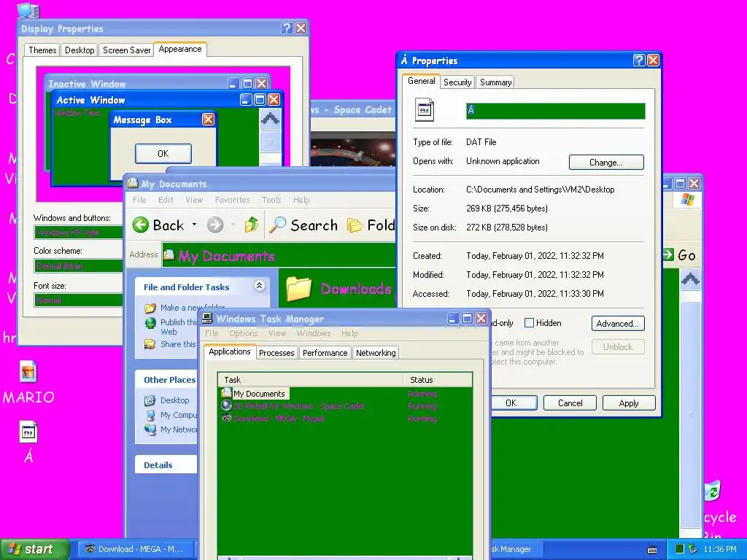Click the Task column header

tap(311, 379)
